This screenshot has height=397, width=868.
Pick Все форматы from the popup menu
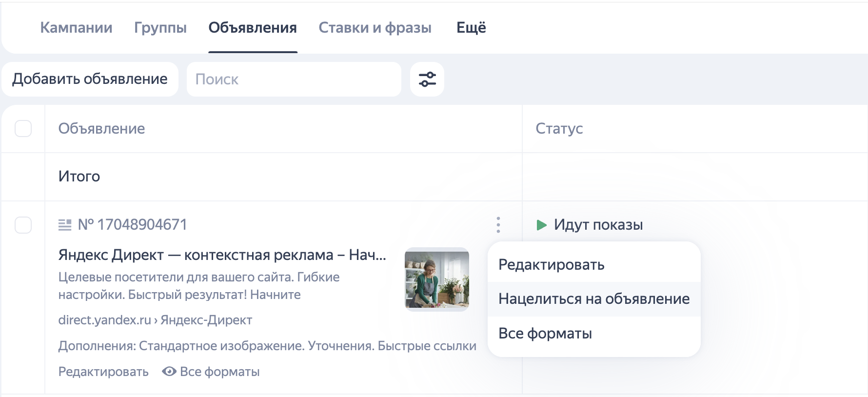point(545,334)
